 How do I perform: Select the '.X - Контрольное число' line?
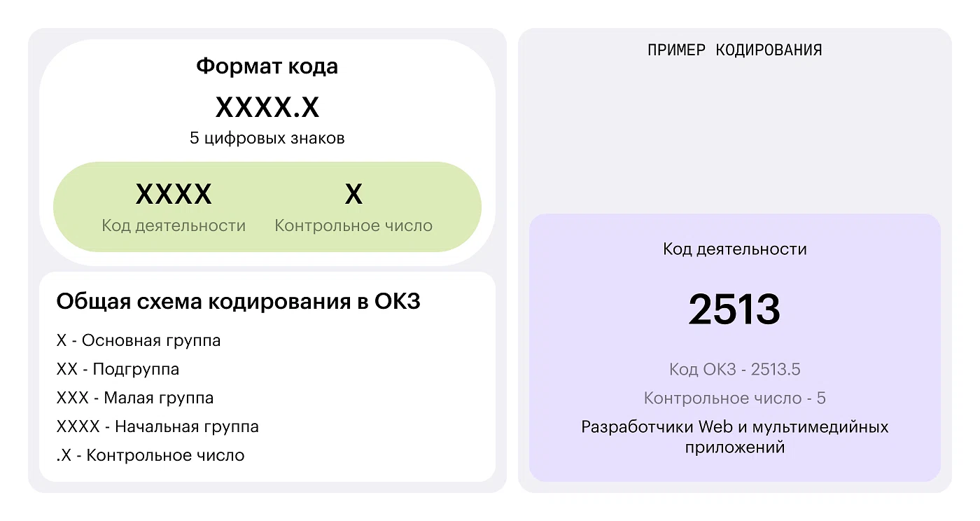(x=150, y=455)
